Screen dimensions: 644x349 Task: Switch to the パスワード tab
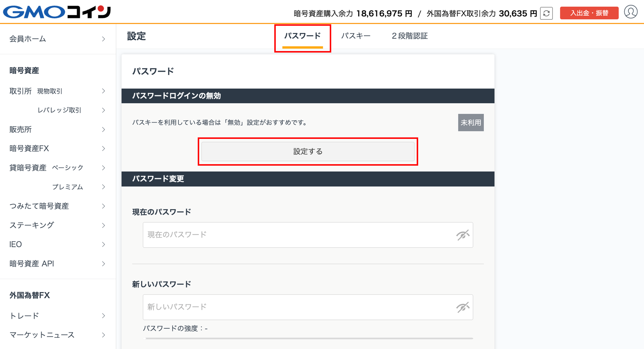coord(303,36)
